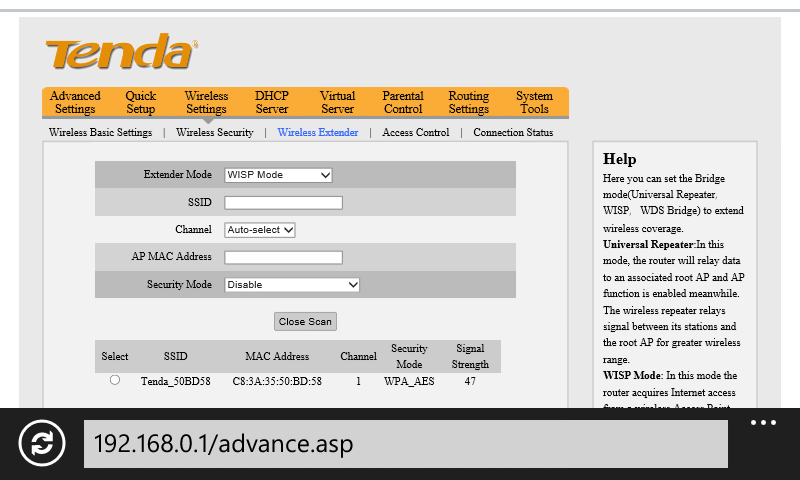The image size is (800, 480).
Task: Click the Extender Mode label
Action: pyautogui.click(x=178, y=174)
